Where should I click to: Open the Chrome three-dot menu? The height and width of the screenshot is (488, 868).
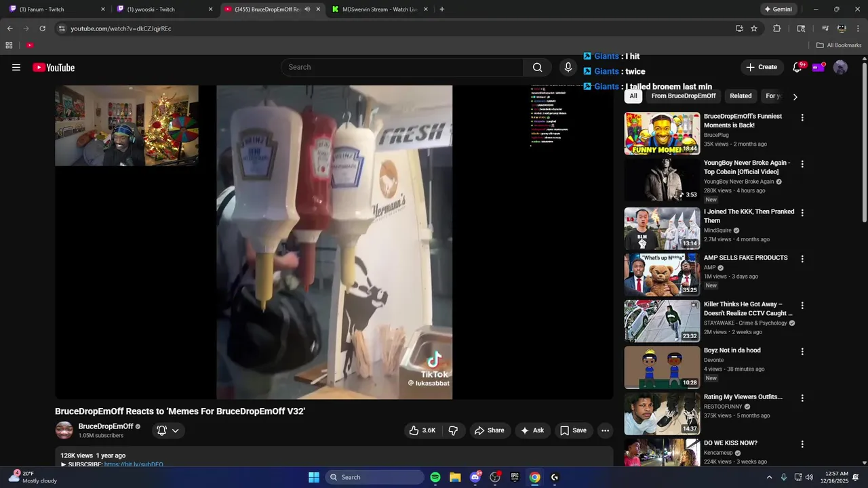[x=858, y=28]
